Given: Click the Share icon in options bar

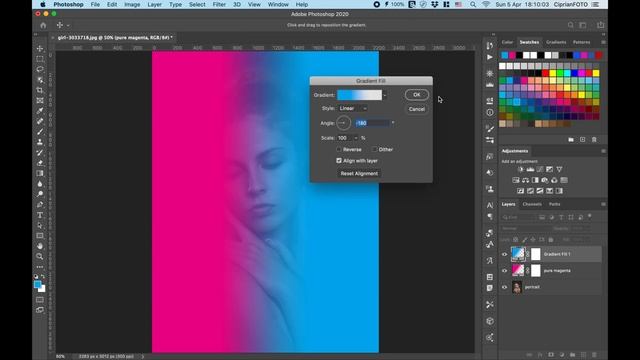Looking at the screenshot, I should tap(600, 25).
